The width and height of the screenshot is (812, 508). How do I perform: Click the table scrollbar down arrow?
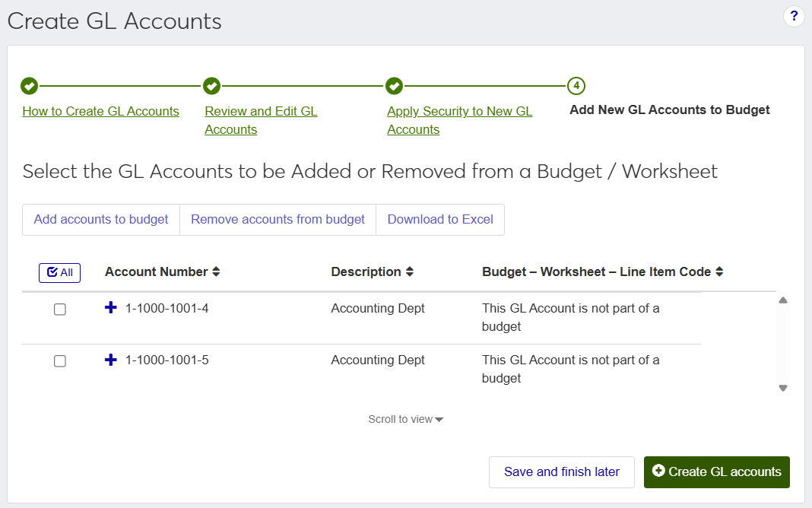(x=783, y=388)
